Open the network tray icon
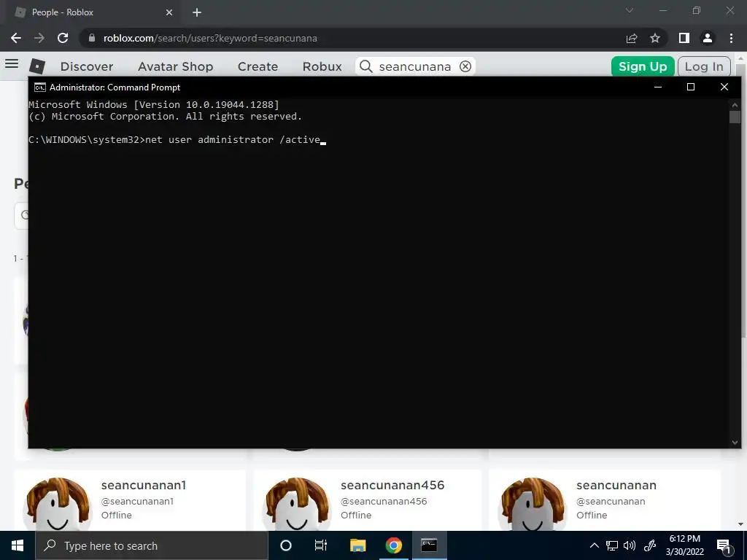 click(612, 545)
